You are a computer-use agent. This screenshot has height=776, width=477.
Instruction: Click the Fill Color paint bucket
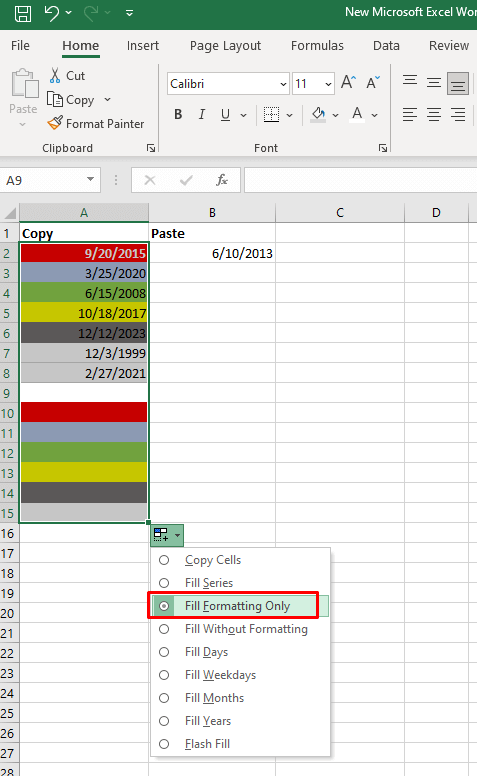(318, 115)
